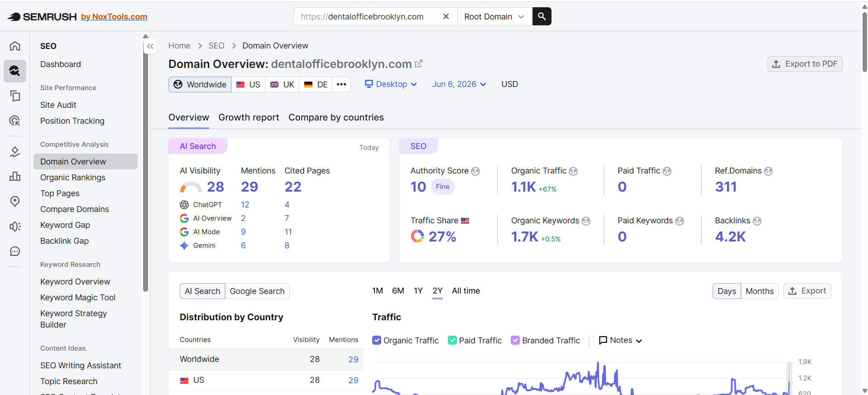This screenshot has height=395, width=868.
Task: Click the Backlinks info icon
Action: 757,221
